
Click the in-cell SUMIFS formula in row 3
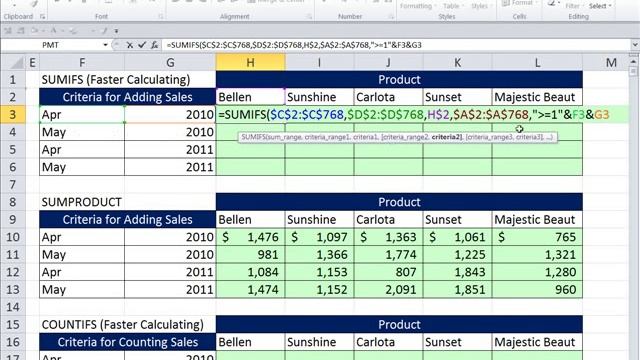[414, 115]
